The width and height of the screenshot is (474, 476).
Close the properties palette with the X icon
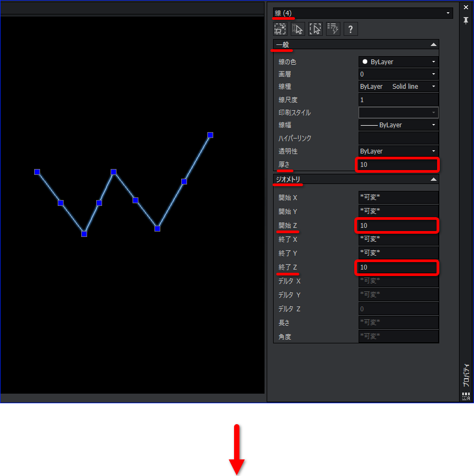466,7
